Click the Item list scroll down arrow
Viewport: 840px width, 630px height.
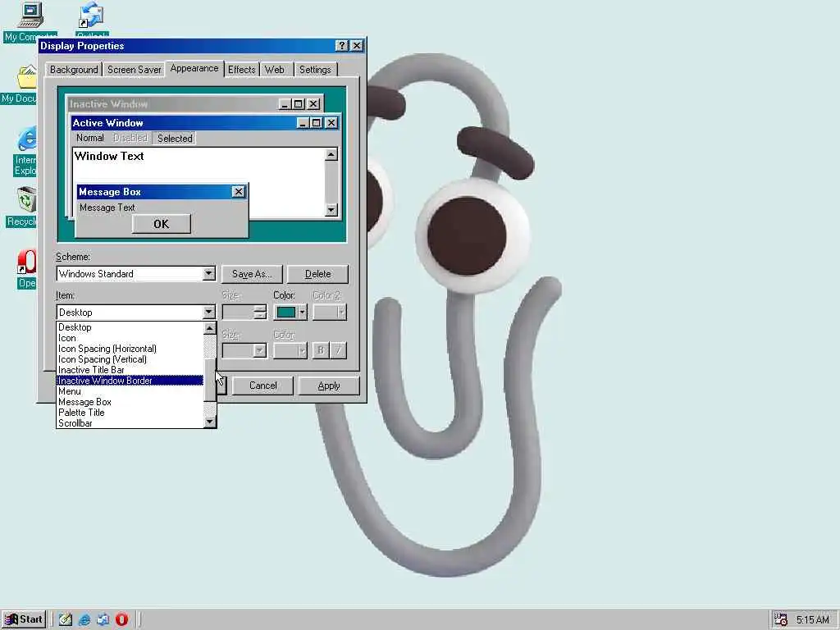click(210, 422)
